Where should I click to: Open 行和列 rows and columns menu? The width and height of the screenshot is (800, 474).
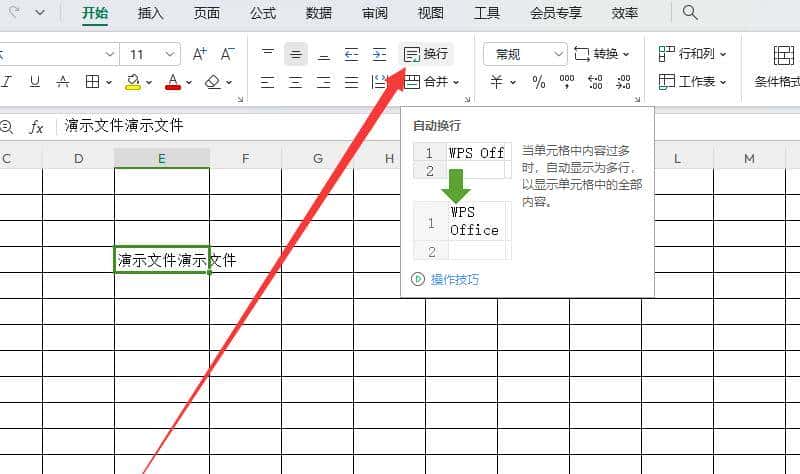pyautogui.click(x=692, y=54)
